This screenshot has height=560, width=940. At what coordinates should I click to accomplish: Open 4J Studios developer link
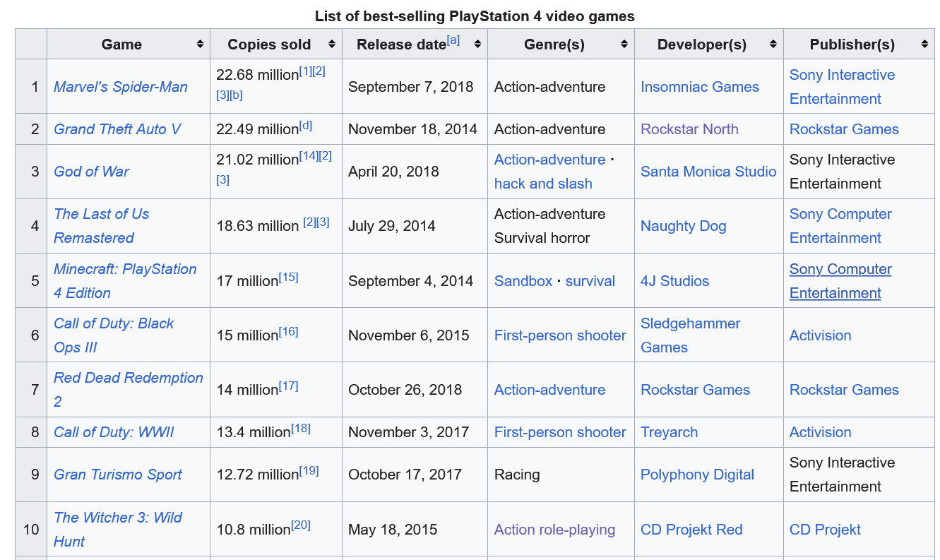pos(674,281)
